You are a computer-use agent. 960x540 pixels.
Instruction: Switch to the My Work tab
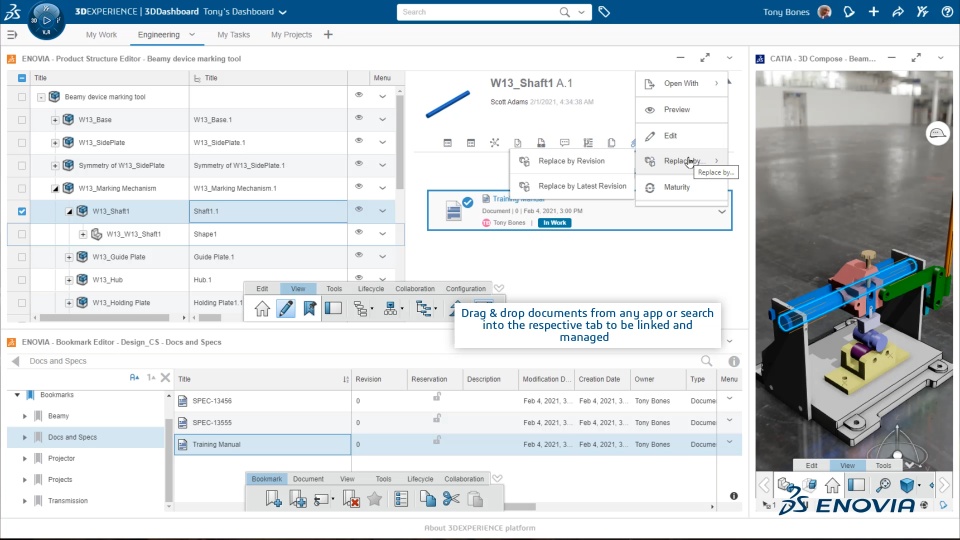point(101,35)
